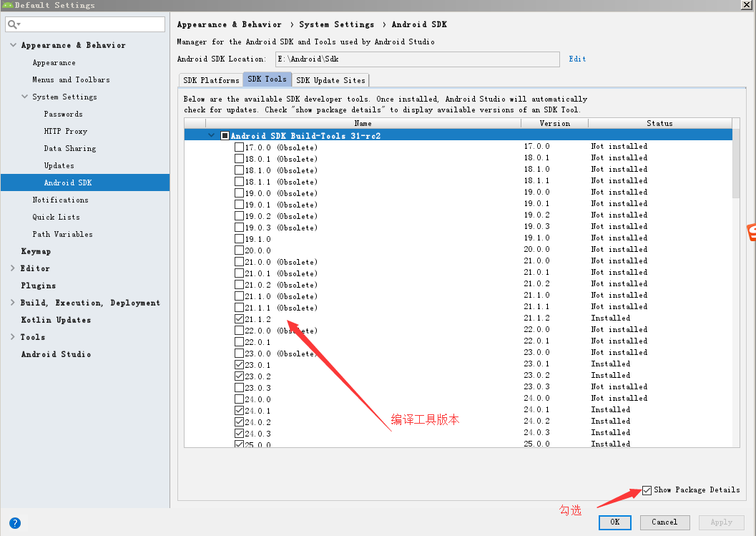Click the Status column header
Image resolution: width=756 pixels, height=536 pixels.
pos(659,124)
